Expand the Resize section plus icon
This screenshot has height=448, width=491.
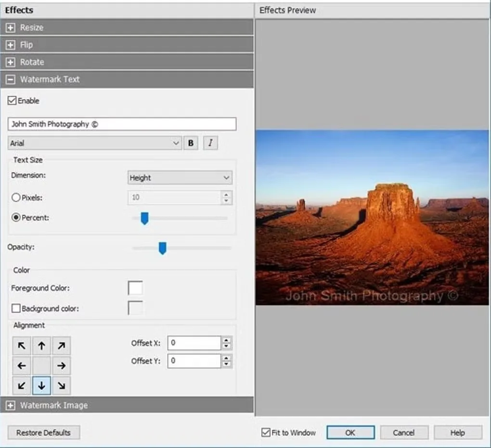tap(10, 27)
